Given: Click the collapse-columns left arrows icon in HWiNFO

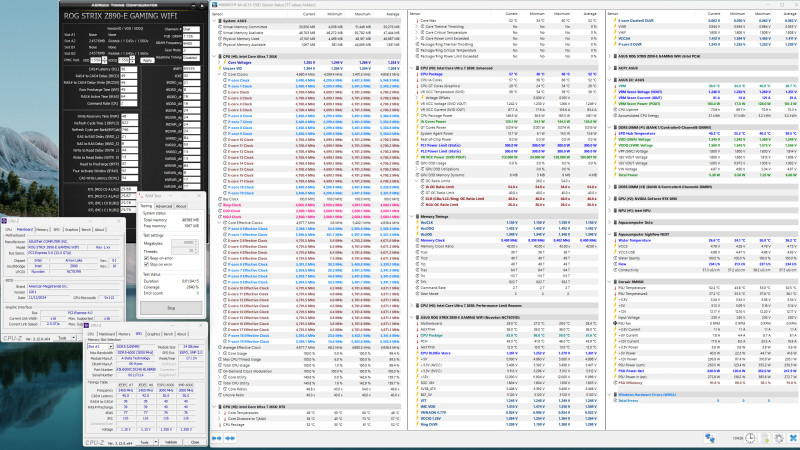Looking at the screenshot, I should click(x=217, y=438).
